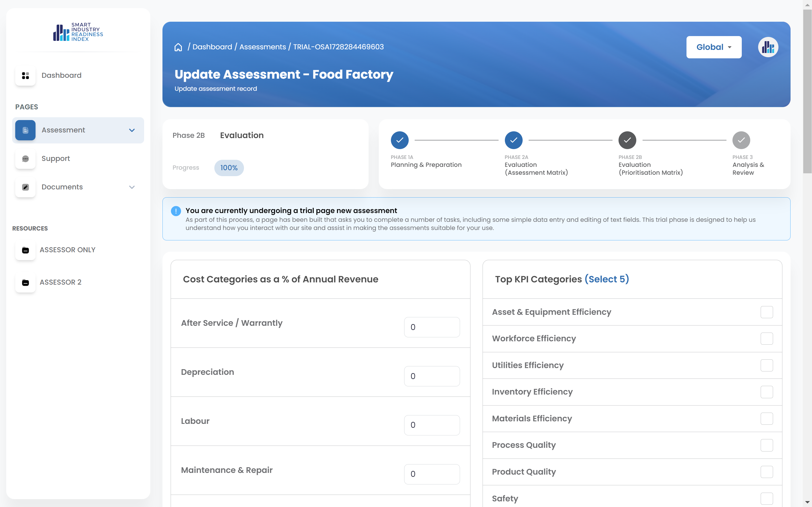Follow the Assessments breadcrumb link

[x=262, y=47]
